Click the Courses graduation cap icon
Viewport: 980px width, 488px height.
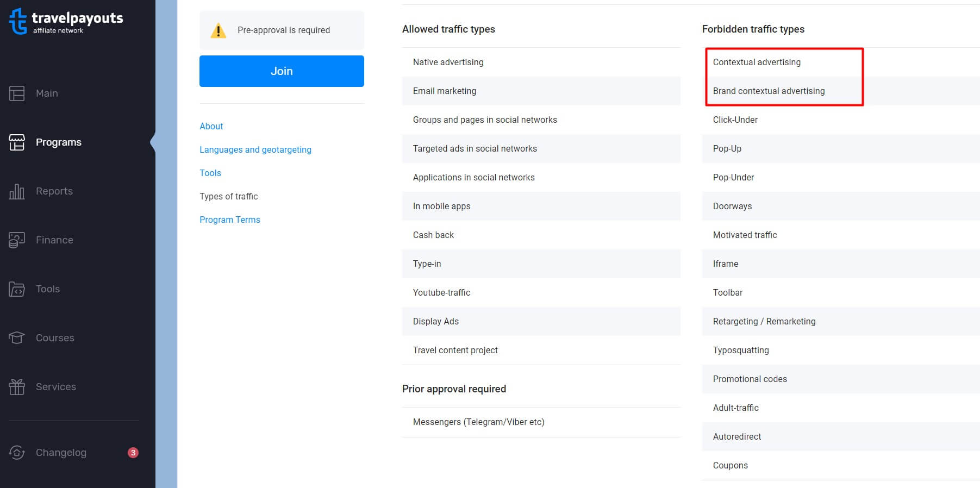point(17,338)
